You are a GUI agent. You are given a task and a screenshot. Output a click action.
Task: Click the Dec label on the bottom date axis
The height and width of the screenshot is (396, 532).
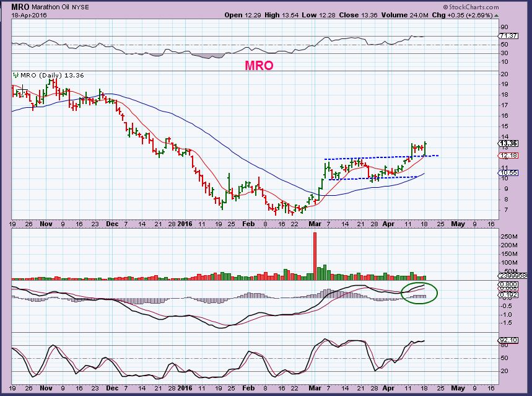[x=112, y=388]
